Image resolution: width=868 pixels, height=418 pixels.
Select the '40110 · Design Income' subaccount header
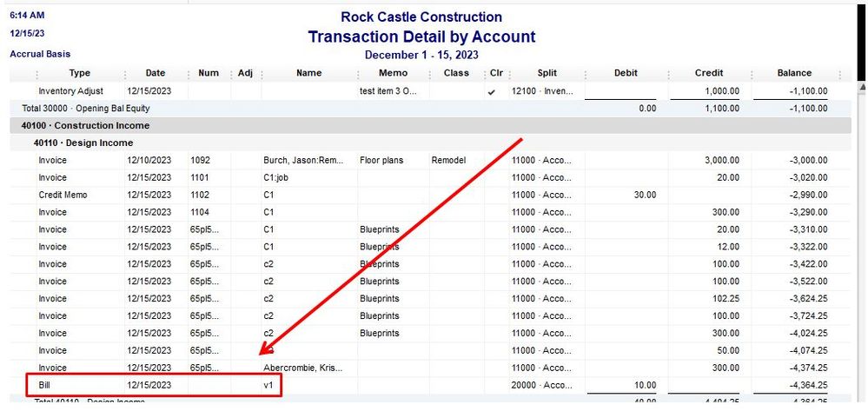tap(83, 143)
